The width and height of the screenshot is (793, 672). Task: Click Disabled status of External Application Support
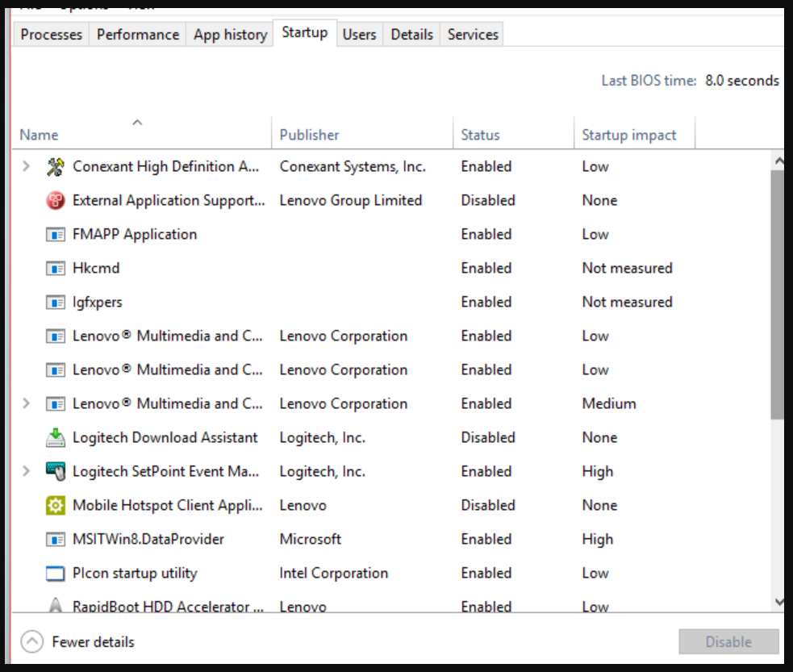[488, 200]
